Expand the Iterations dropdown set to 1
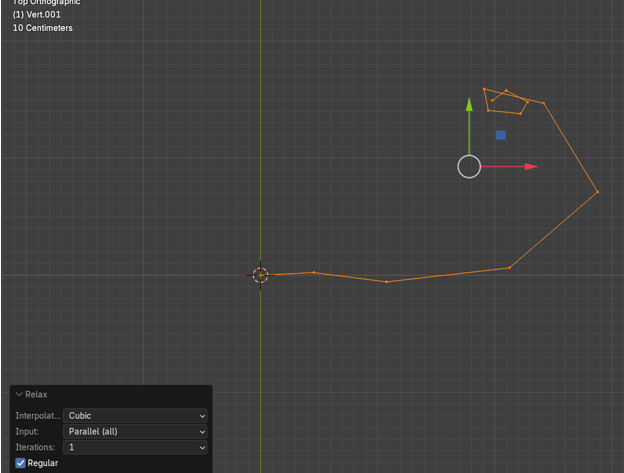 (135, 448)
